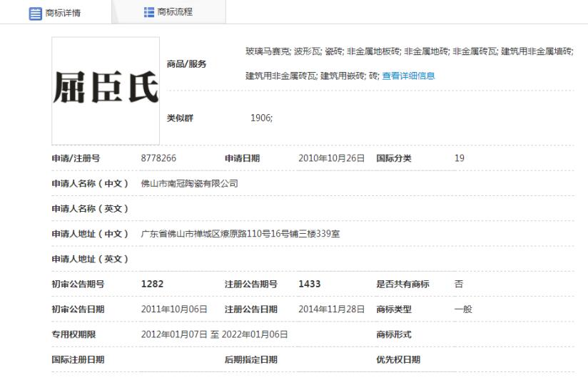The image size is (588, 380).
Task: Click the 优先权日期 label
Action: pos(398,359)
